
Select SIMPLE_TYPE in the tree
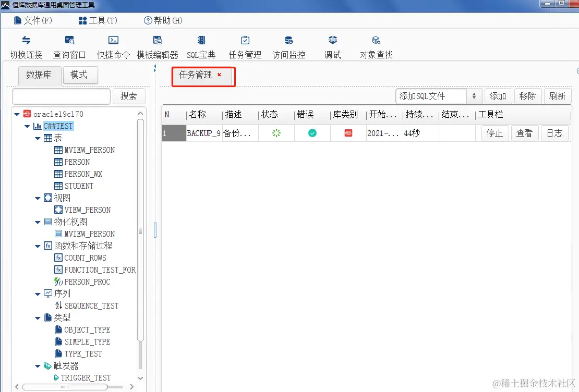click(x=87, y=341)
